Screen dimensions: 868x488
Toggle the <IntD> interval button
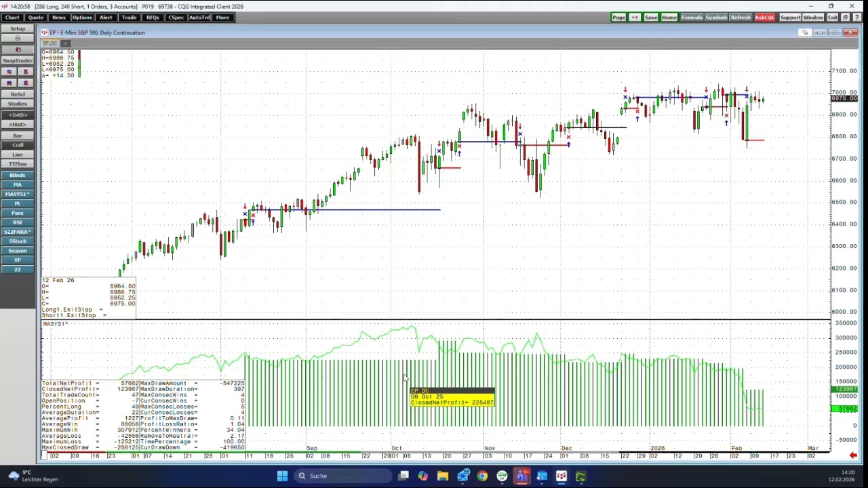click(18, 115)
